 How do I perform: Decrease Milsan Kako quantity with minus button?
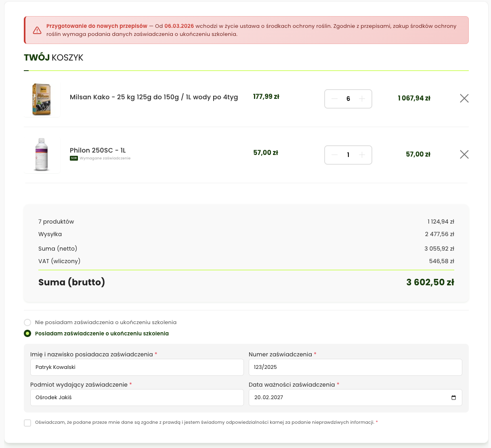pyautogui.click(x=334, y=99)
